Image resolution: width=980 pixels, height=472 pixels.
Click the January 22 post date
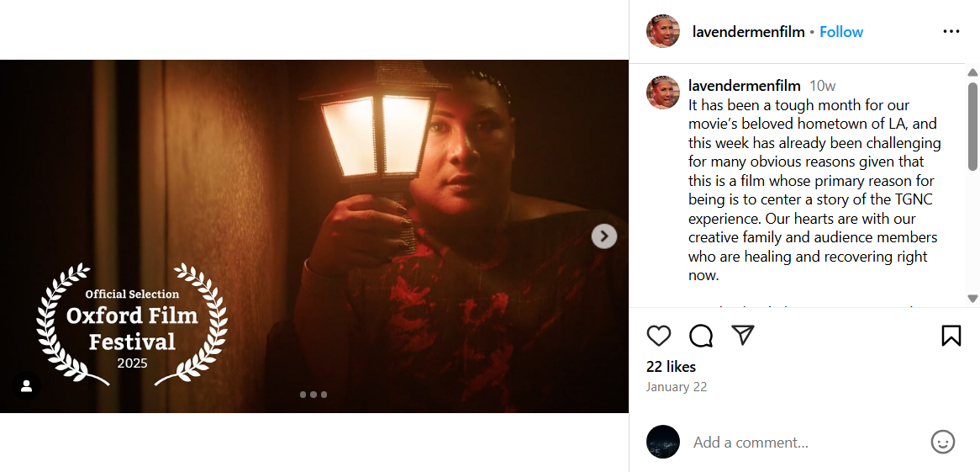pos(676,387)
